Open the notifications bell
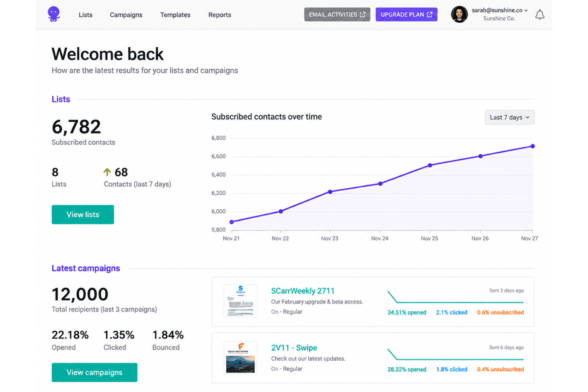 (x=540, y=15)
